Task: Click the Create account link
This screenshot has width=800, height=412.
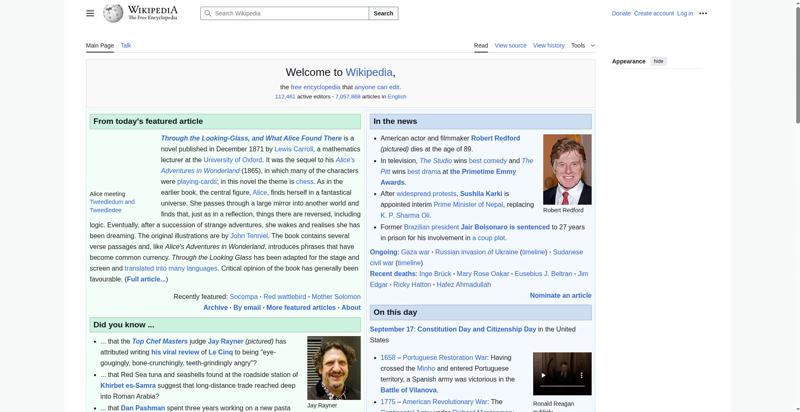Action: [654, 13]
